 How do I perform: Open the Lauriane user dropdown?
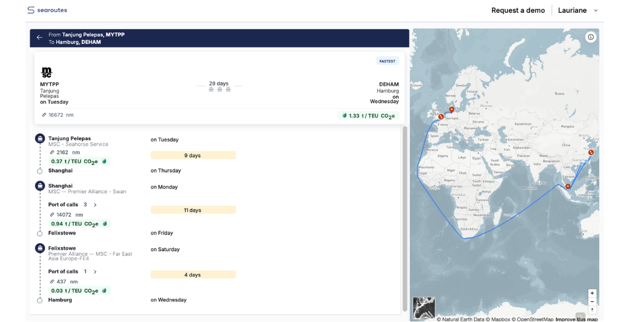click(x=577, y=10)
